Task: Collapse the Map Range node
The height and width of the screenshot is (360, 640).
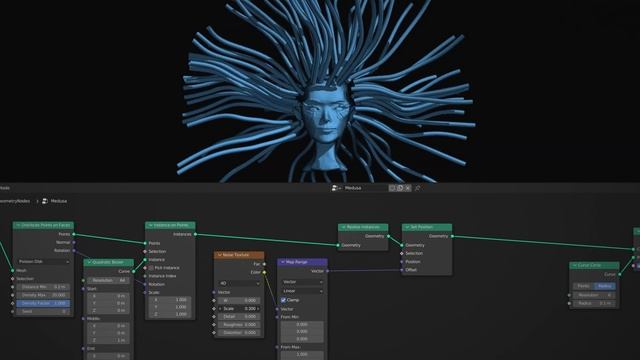Action: [x=282, y=262]
